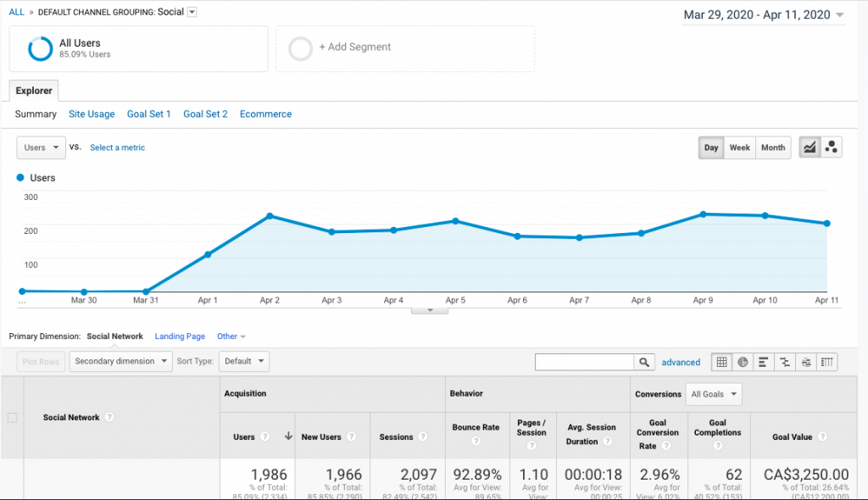The image size is (868, 500).
Task: Click the Apr 9 data point
Action: tap(703, 214)
